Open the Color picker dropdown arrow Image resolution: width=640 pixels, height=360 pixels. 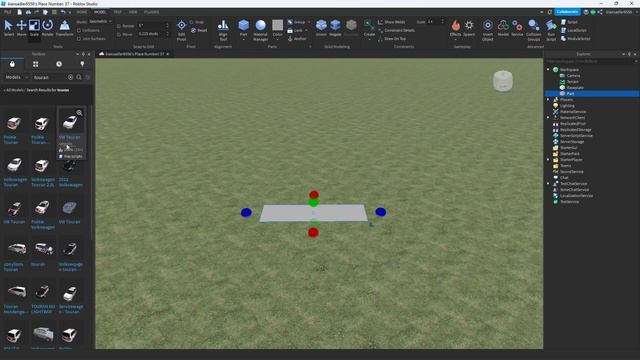coord(278,40)
